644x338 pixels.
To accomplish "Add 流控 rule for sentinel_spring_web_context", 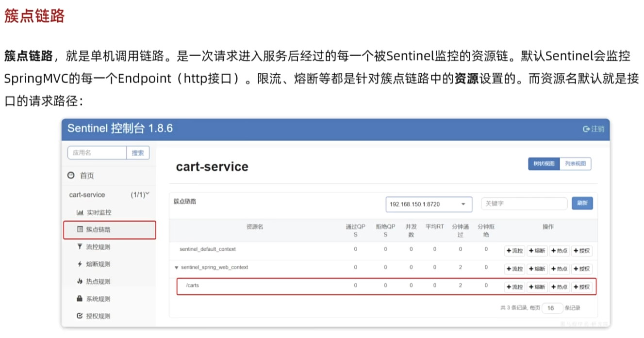I will click(514, 269).
